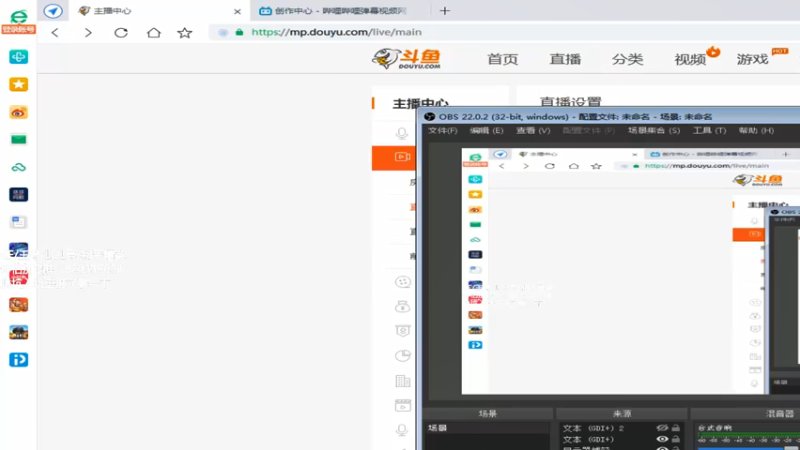
Task: Go to Douyu 游戏 link
Action: click(753, 59)
